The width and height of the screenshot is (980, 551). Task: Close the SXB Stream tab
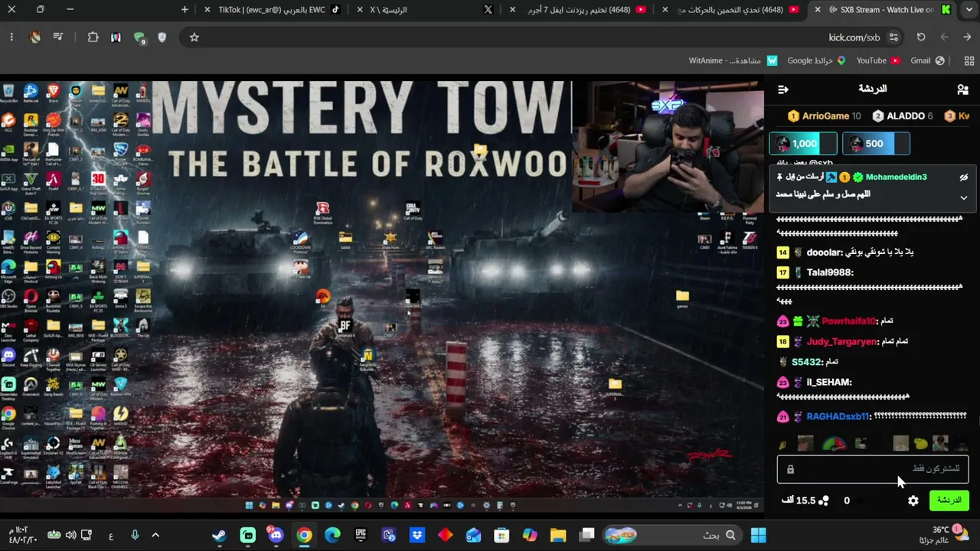[818, 10]
